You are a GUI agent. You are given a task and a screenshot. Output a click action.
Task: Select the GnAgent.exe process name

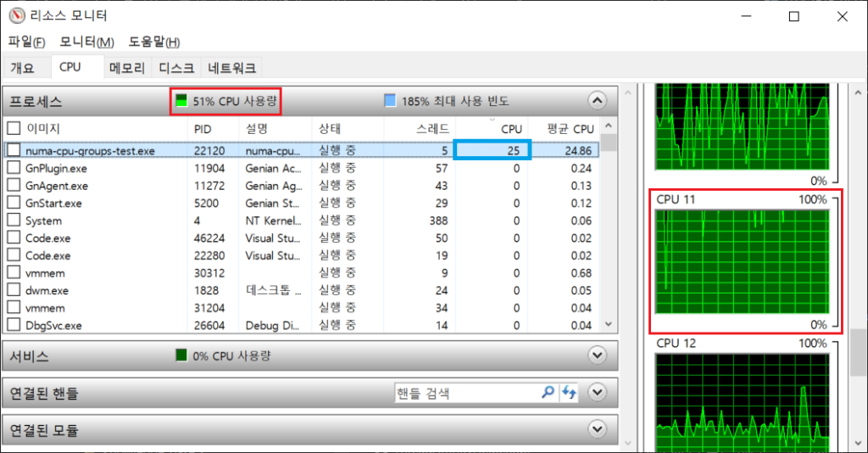[x=57, y=186]
